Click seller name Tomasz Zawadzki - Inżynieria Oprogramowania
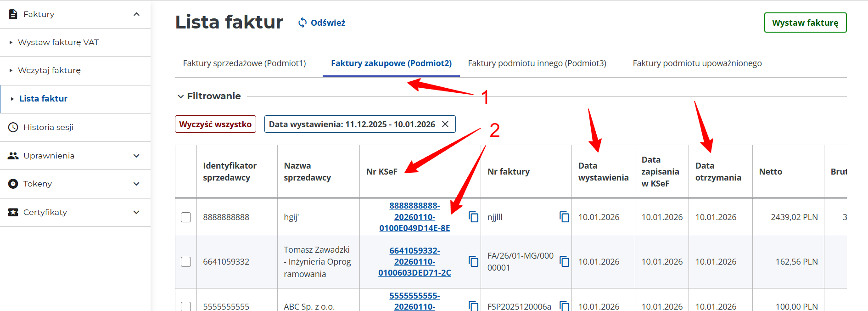This screenshot has height=311, width=868. click(317, 261)
